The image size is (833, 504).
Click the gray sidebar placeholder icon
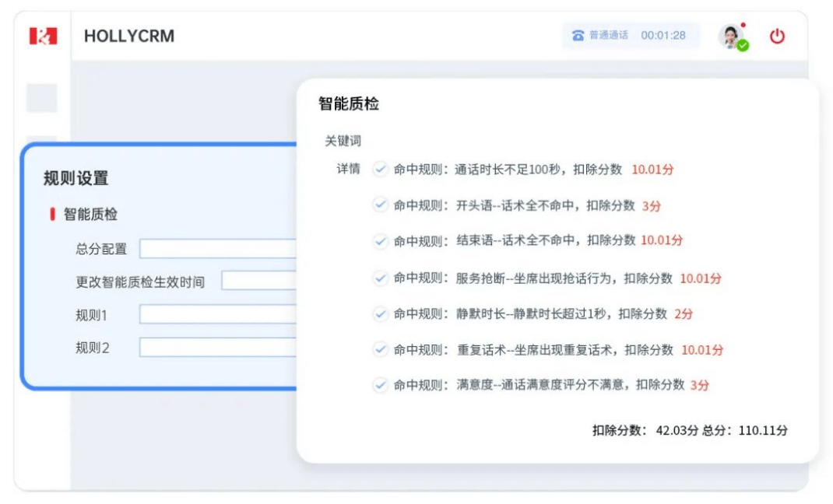tap(42, 98)
